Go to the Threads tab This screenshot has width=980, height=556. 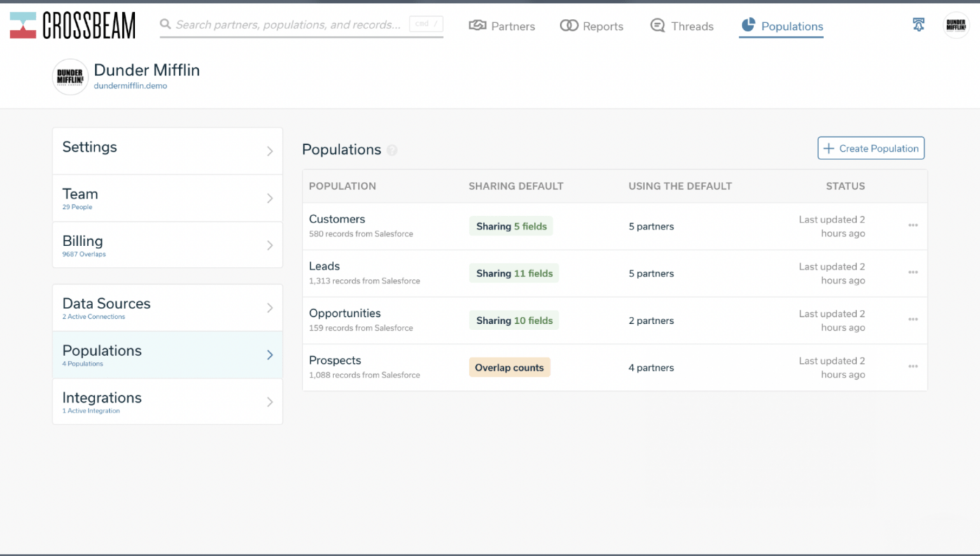pyautogui.click(x=682, y=26)
